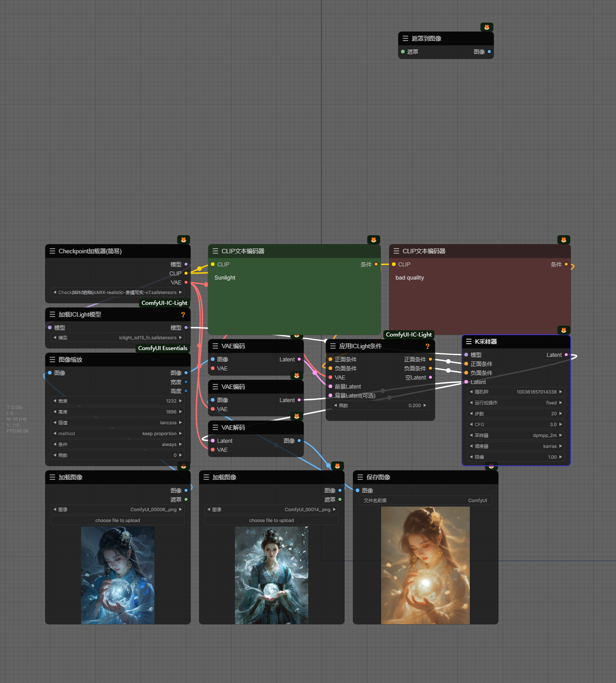Click the fox badge atop the VAE解码 node

[296, 416]
